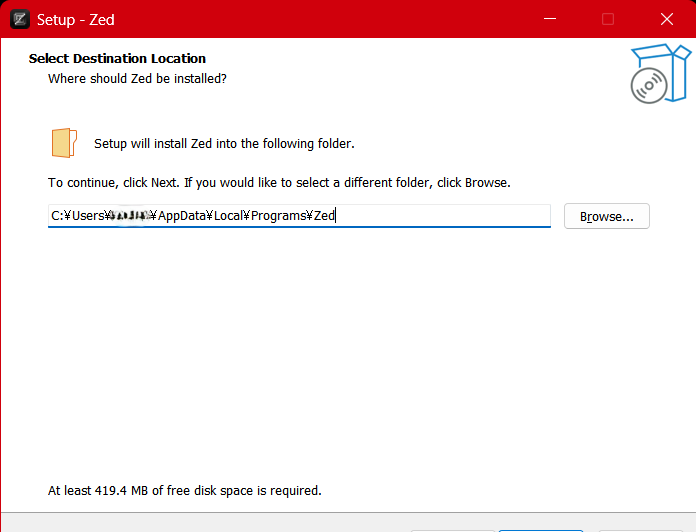Click the disabled maximize button

coord(608,19)
